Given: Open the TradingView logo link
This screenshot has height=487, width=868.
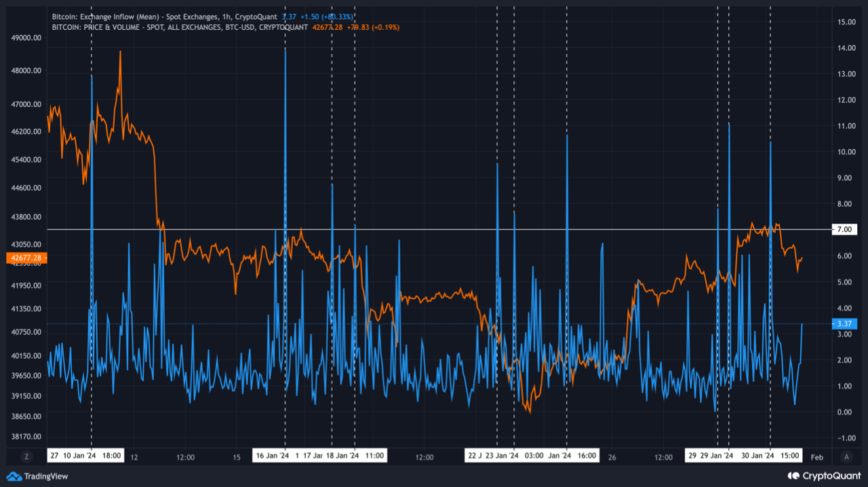Looking at the screenshot, I should 38,476.
